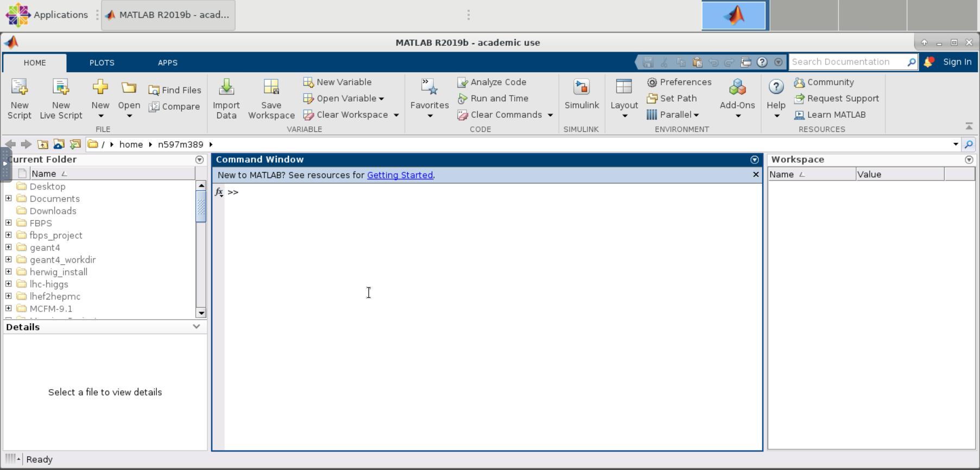Viewport: 980px width, 470px height.
Task: Open Preferences
Action: (679, 82)
